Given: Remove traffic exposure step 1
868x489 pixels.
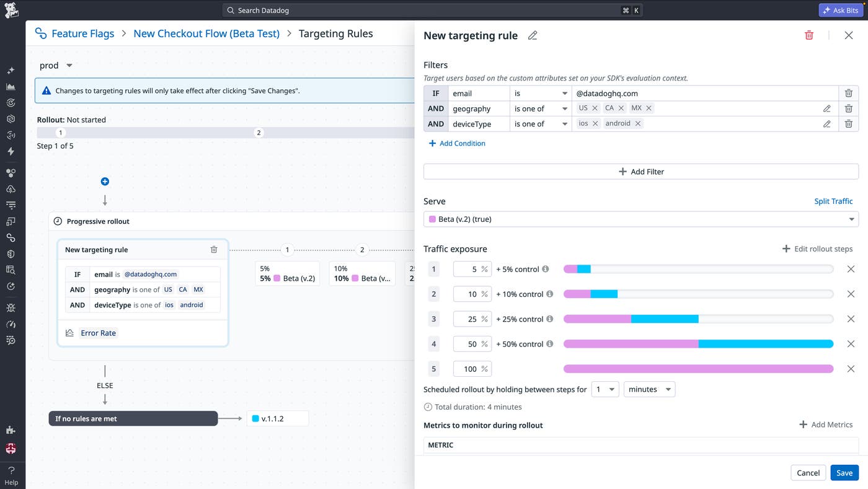Looking at the screenshot, I should pos(851,269).
